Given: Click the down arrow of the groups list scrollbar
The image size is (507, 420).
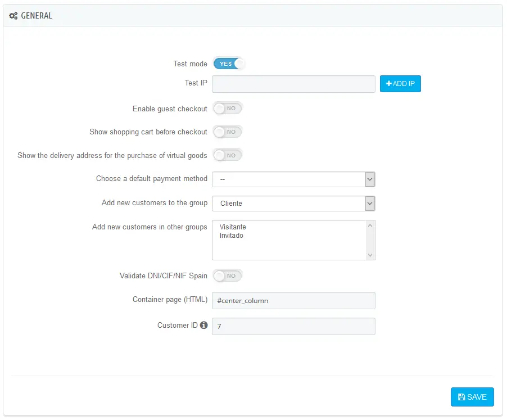Looking at the screenshot, I should pyautogui.click(x=370, y=255).
